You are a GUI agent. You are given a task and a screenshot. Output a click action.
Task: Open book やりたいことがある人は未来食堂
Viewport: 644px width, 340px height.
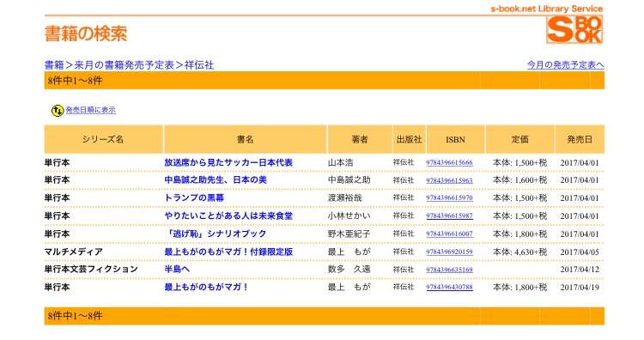point(228,216)
